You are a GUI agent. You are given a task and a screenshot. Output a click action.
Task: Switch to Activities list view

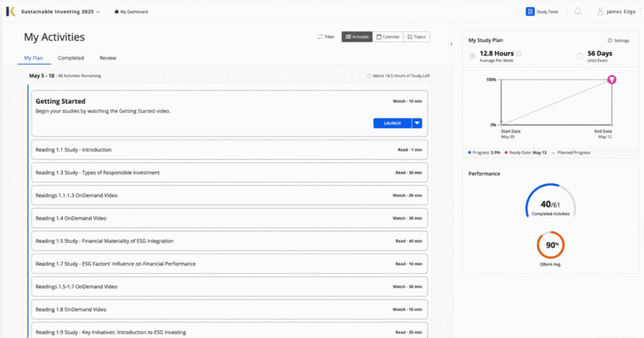pyautogui.click(x=357, y=37)
